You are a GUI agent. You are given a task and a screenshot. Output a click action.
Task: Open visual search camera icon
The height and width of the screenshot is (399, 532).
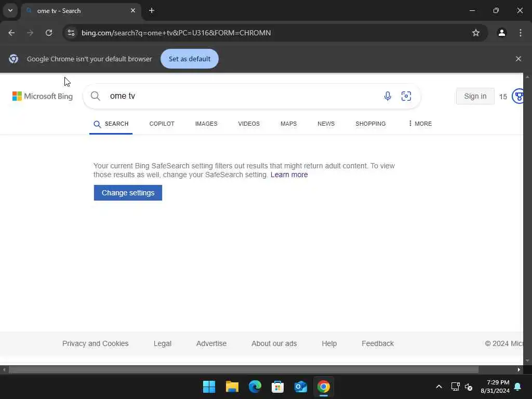[x=406, y=96]
